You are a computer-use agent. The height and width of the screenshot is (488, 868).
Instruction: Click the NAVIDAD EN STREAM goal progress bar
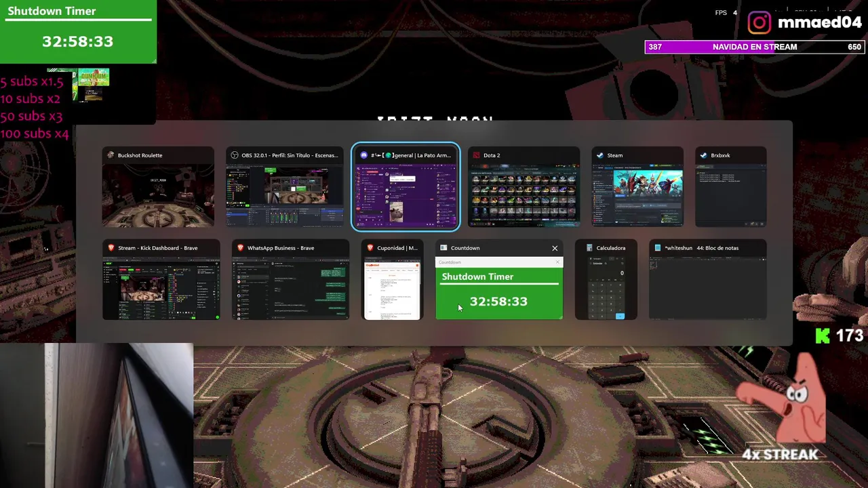(755, 47)
